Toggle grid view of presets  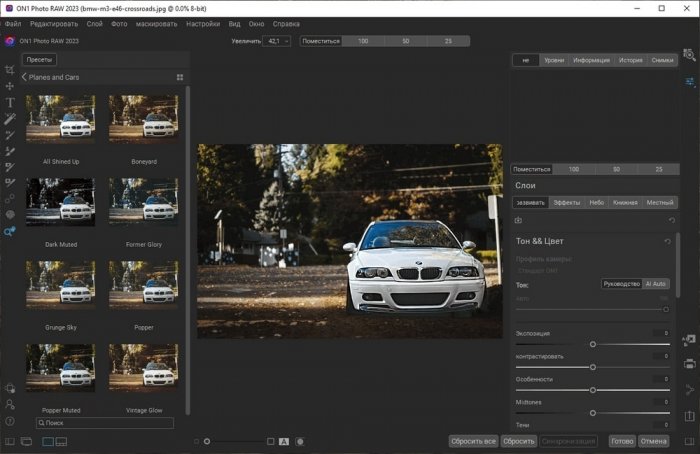pos(180,77)
